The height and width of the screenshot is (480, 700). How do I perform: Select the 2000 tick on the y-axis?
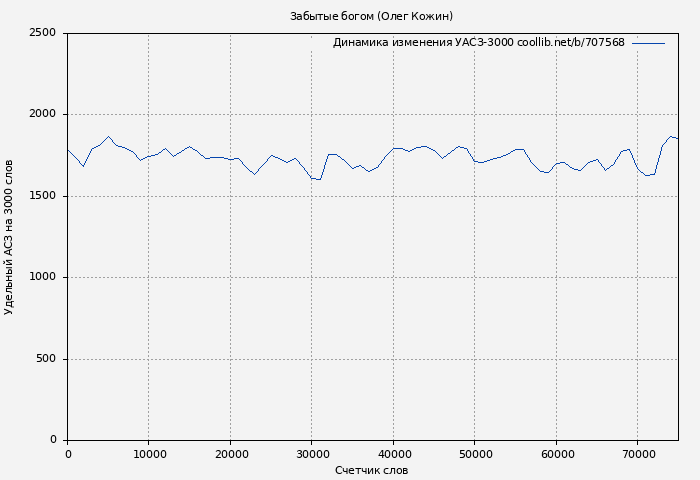coord(43,115)
